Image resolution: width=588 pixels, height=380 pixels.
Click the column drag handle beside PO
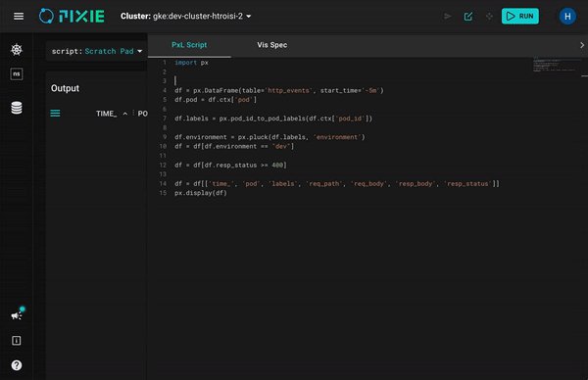click(133, 114)
